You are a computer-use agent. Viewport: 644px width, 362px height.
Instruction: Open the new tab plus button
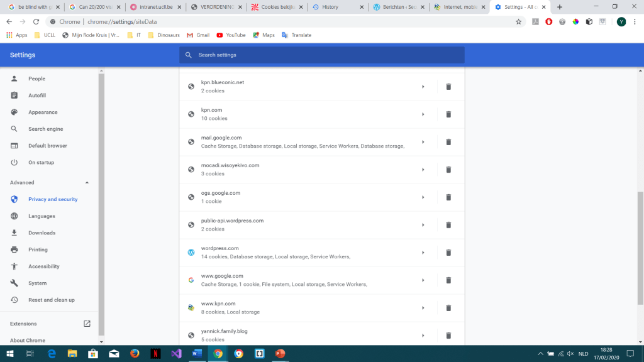[x=560, y=7]
